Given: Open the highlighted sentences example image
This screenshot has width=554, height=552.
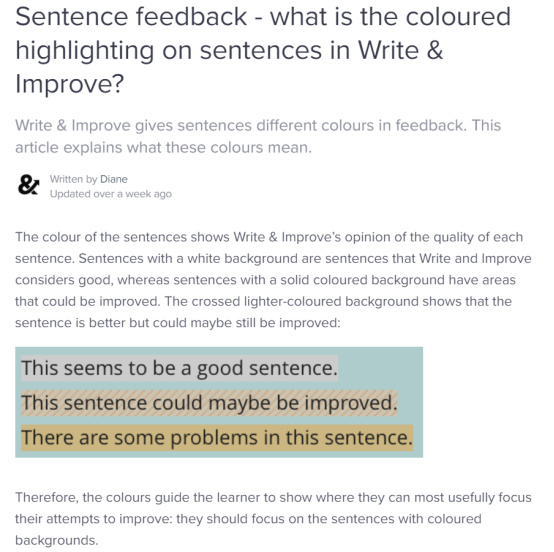Looking at the screenshot, I should click(x=219, y=402).
